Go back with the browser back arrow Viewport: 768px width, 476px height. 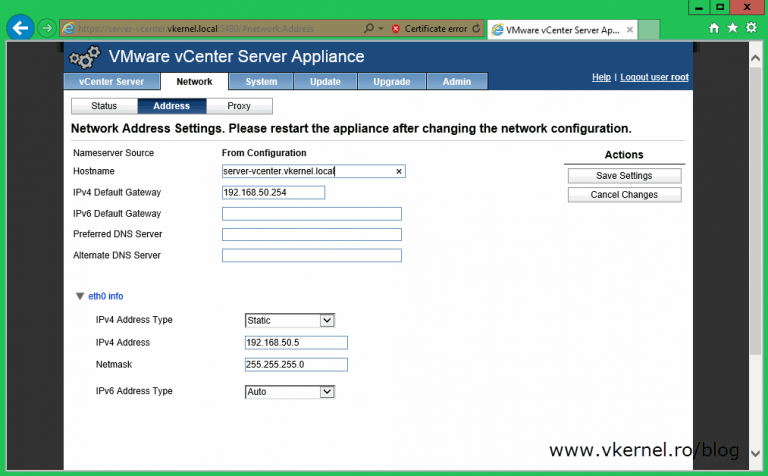[x=20, y=28]
